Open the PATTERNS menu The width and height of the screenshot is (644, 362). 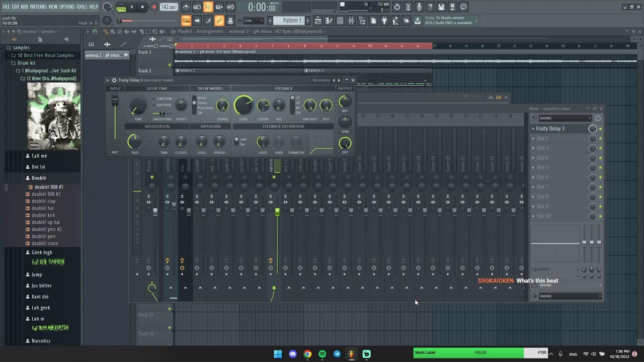[38, 7]
